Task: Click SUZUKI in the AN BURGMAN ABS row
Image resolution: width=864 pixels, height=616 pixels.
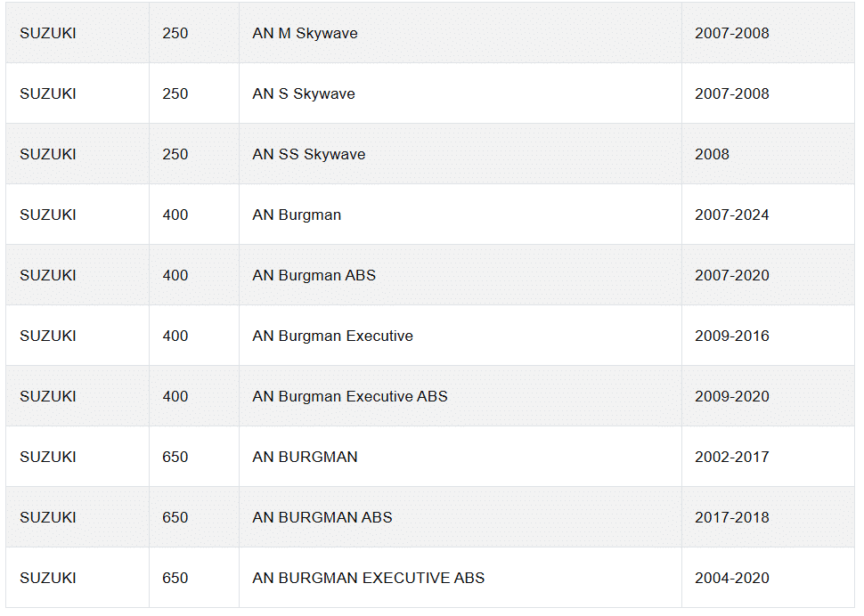Action: tap(48, 517)
